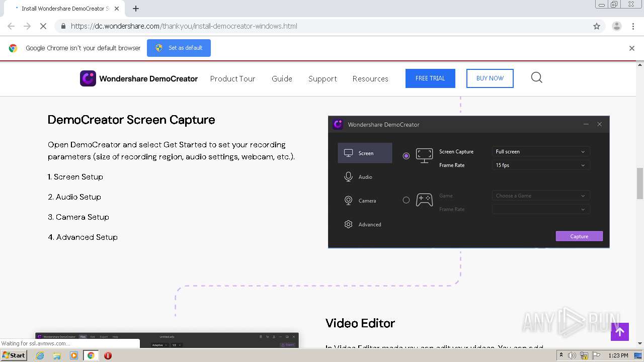Image resolution: width=644 pixels, height=362 pixels.
Task: Go back with the browser back arrow
Action: [x=11, y=26]
